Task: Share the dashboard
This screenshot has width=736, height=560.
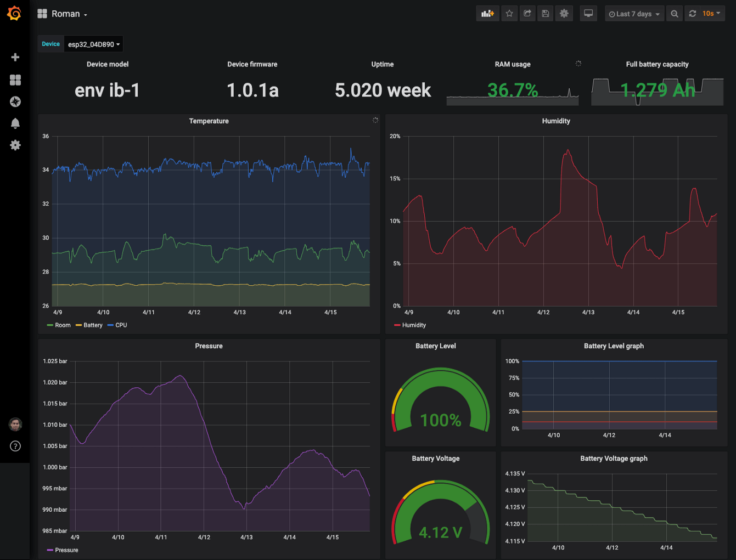Action: pyautogui.click(x=527, y=13)
